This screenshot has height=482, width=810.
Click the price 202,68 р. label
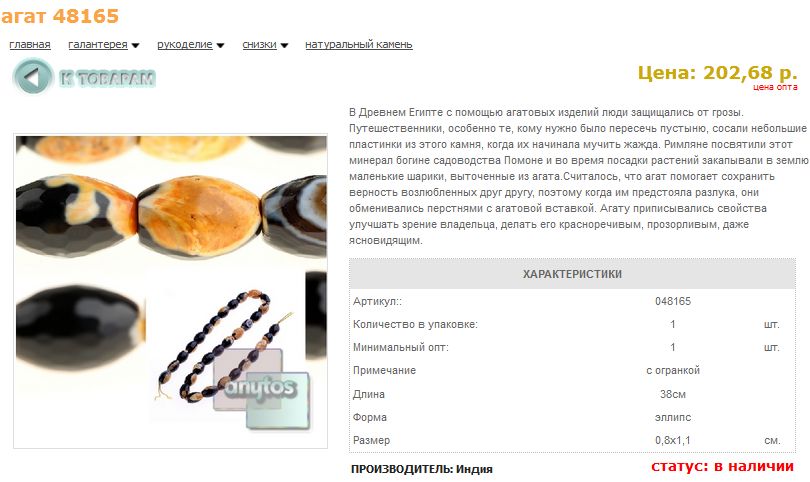(718, 72)
